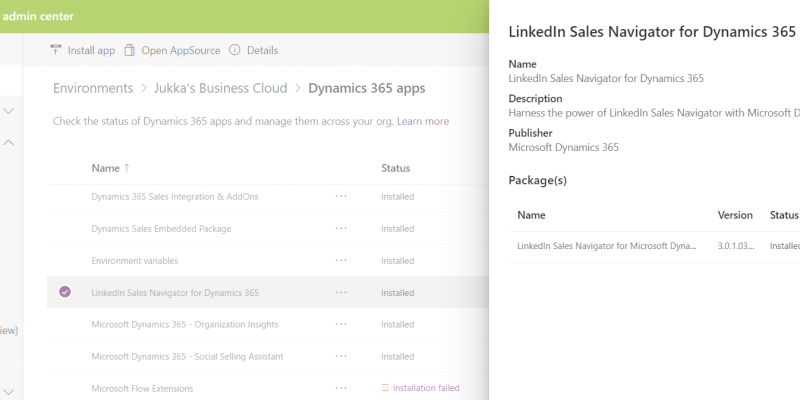Collapse the sidebar section with up chevron
800x400 pixels.
pyautogui.click(x=9, y=143)
